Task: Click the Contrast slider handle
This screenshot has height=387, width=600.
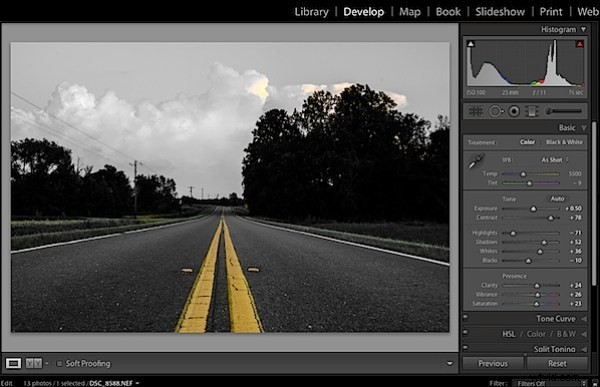Action: pos(551,218)
